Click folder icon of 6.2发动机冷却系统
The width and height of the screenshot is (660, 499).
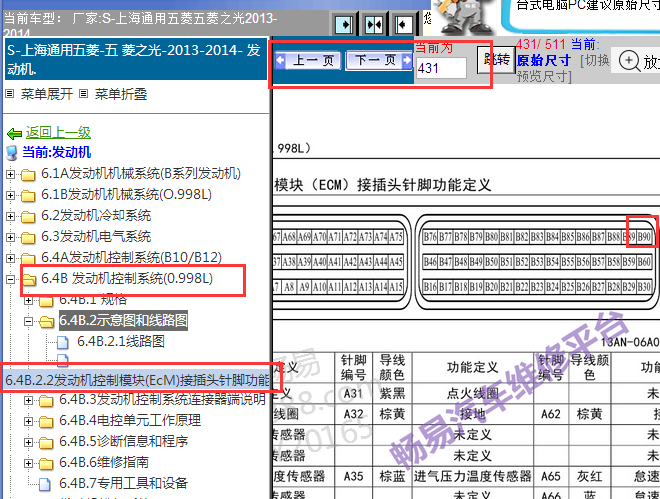coord(28,217)
